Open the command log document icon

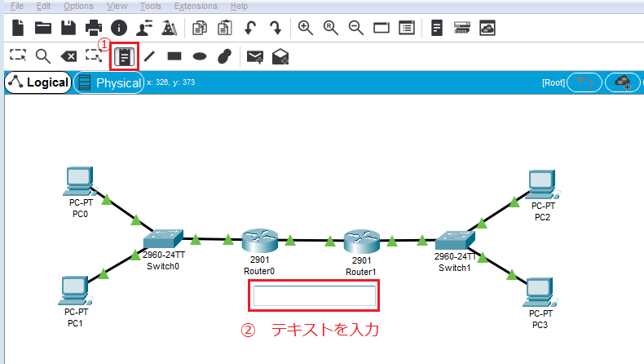point(437,28)
